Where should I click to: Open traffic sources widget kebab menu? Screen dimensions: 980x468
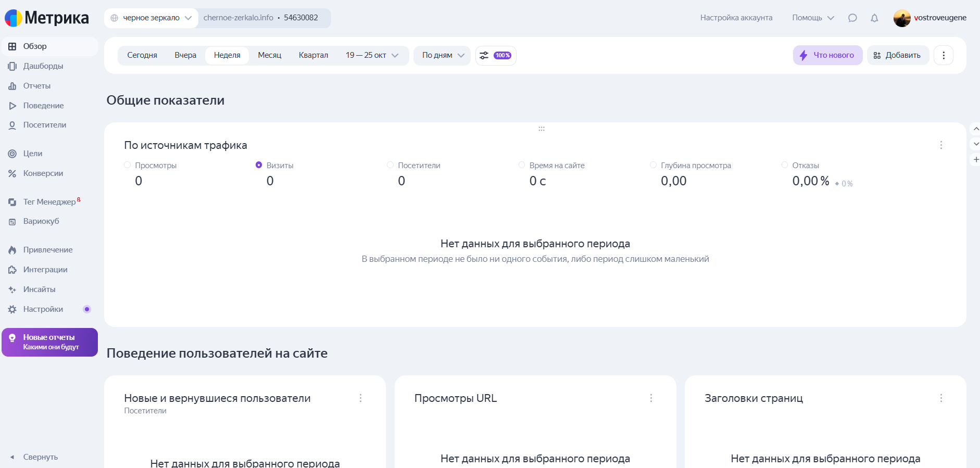point(940,145)
